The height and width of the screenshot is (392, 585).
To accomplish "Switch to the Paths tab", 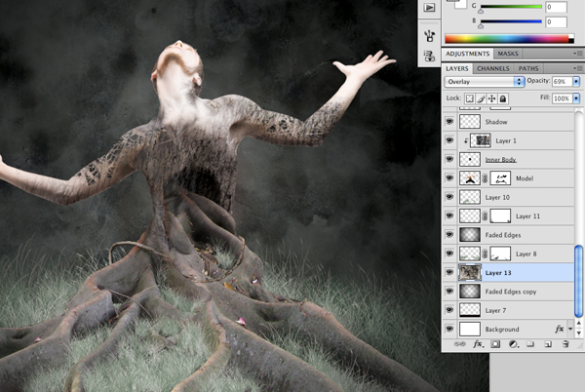I will (x=528, y=68).
